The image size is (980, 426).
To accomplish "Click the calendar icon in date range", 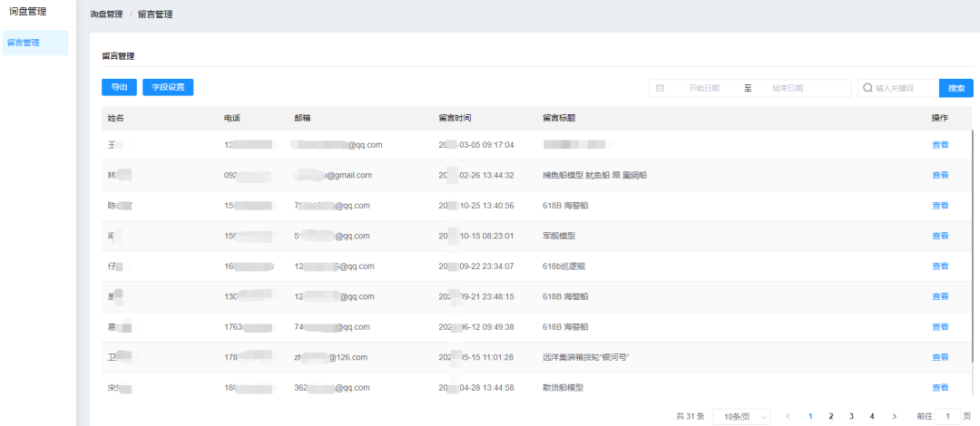I will (660, 88).
